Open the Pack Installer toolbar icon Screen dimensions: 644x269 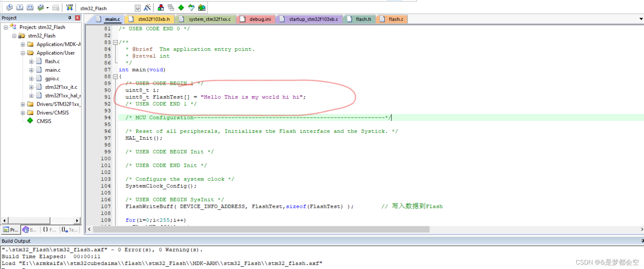point(202,8)
